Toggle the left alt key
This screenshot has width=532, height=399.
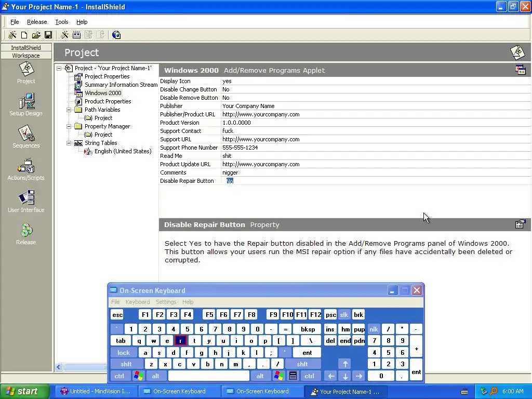pyautogui.click(x=155, y=376)
